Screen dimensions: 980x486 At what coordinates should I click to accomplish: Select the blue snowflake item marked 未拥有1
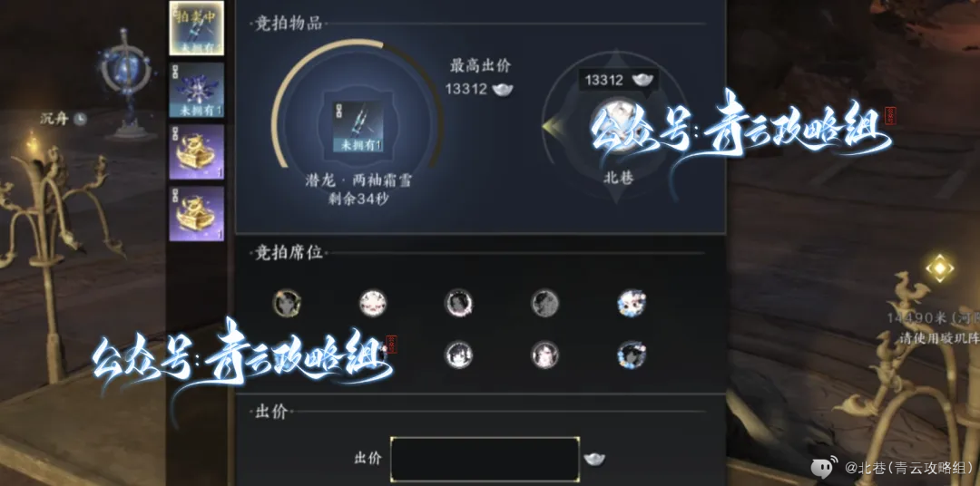tap(196, 90)
